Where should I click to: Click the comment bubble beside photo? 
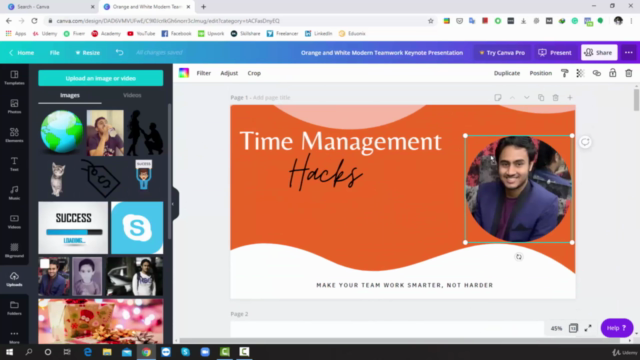[585, 142]
